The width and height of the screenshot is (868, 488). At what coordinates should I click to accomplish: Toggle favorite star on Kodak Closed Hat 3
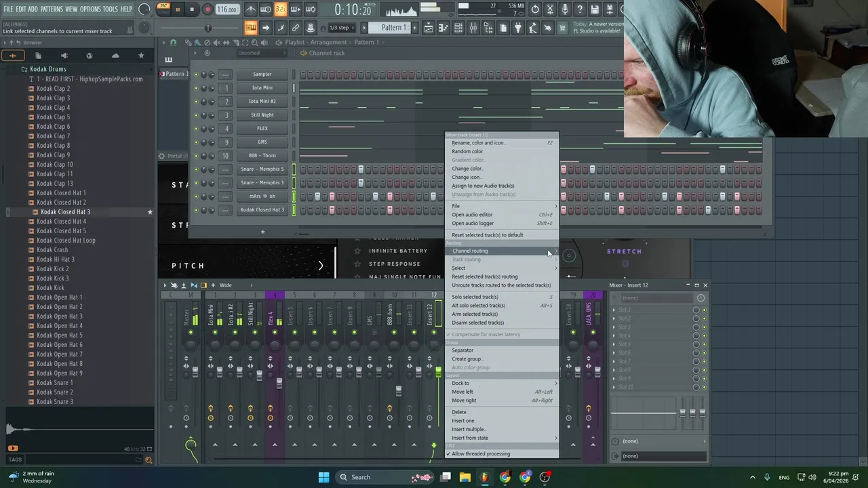click(150, 212)
